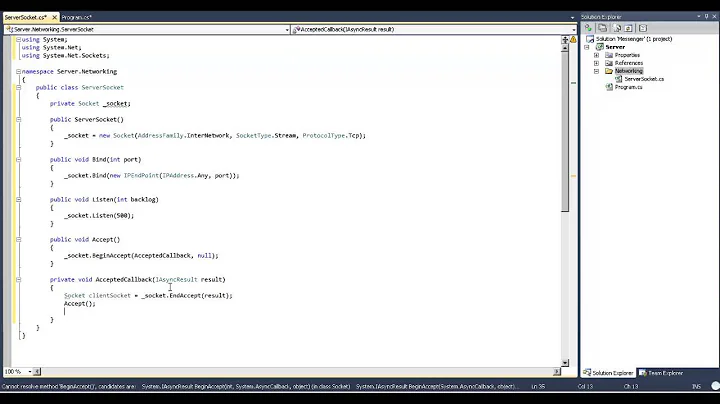Click the C# file icon beside Program.cs
Screen dimensions: 720x404
click(x=609, y=87)
